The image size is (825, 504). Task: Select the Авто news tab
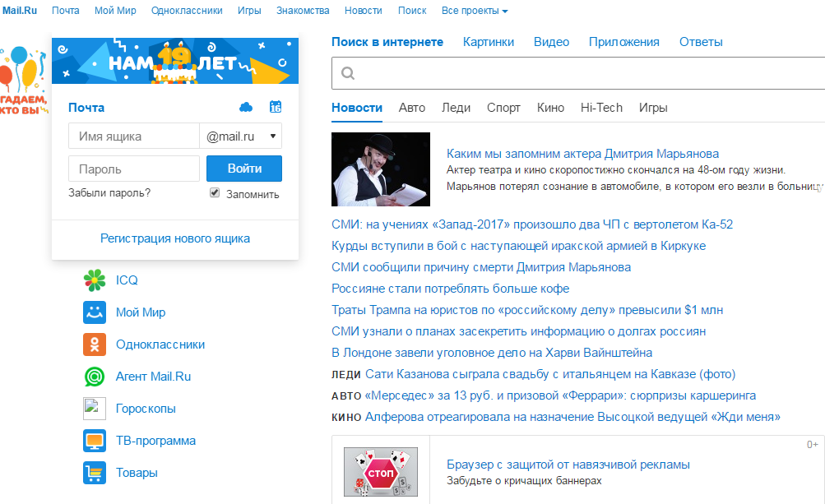tap(412, 108)
